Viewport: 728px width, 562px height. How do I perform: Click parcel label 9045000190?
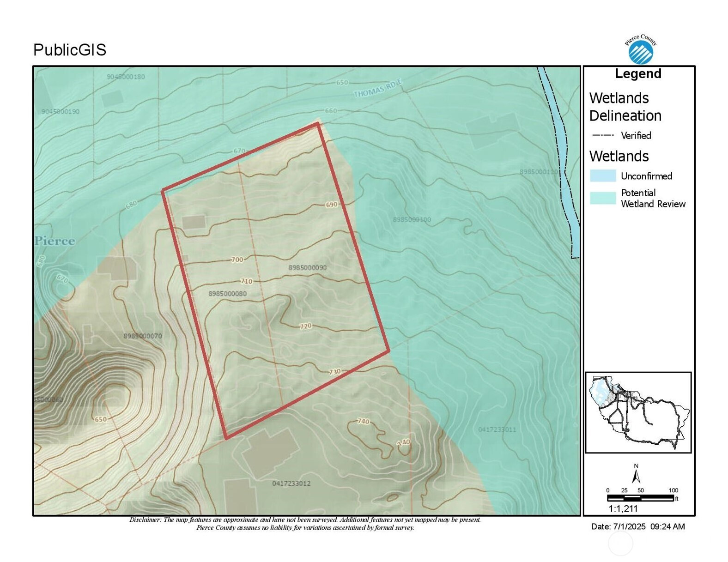tap(61, 112)
